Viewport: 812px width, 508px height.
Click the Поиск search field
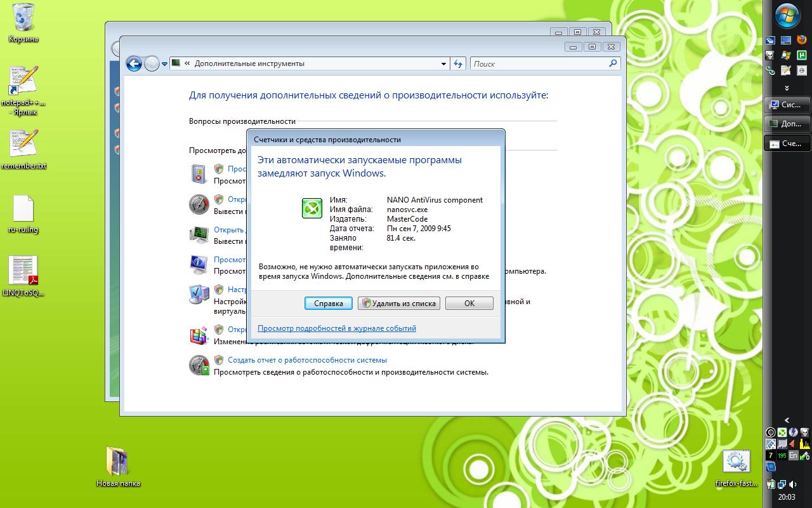coord(539,63)
